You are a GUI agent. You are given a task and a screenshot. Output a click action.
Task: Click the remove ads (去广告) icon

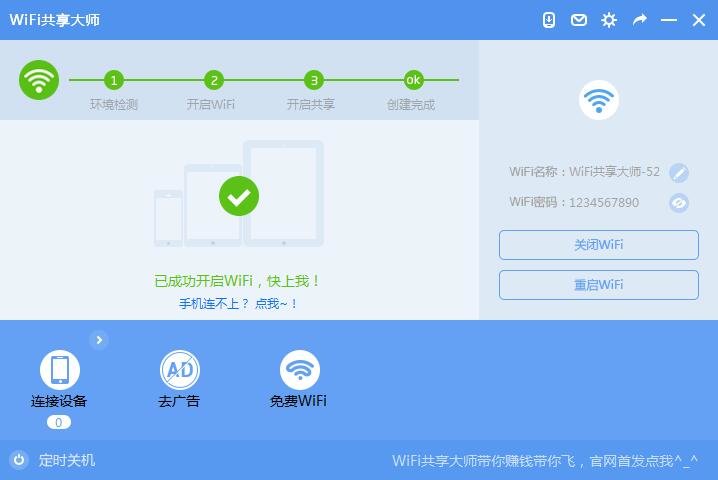(180, 370)
